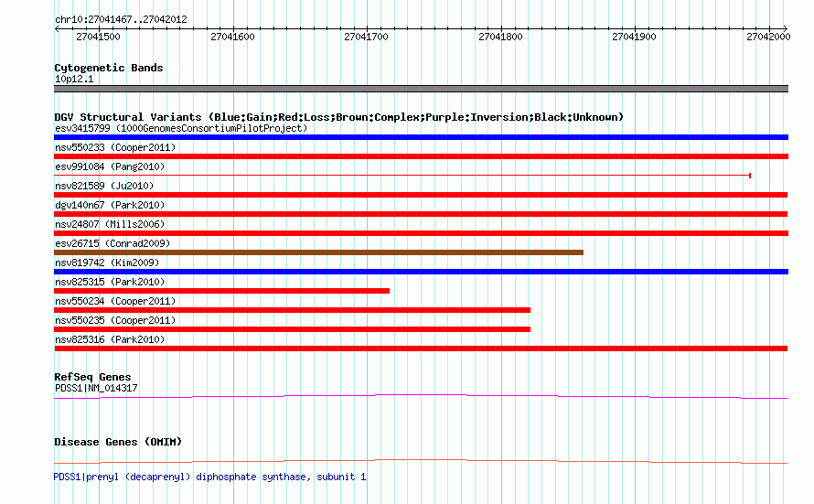Click the blue gain bar for nsv819742

[x=421, y=272]
